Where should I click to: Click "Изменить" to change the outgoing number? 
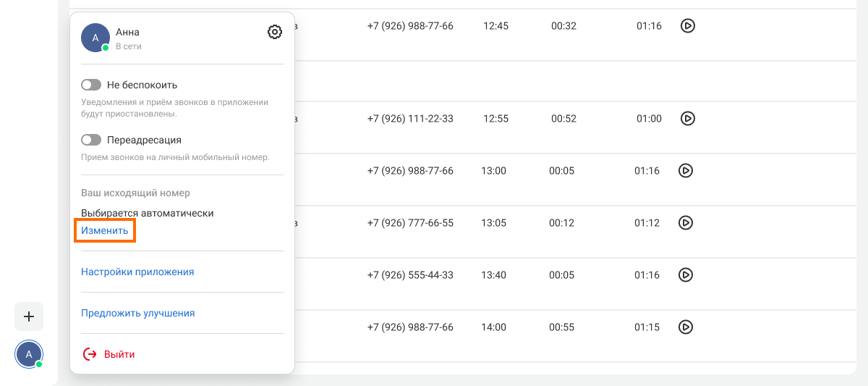point(105,231)
